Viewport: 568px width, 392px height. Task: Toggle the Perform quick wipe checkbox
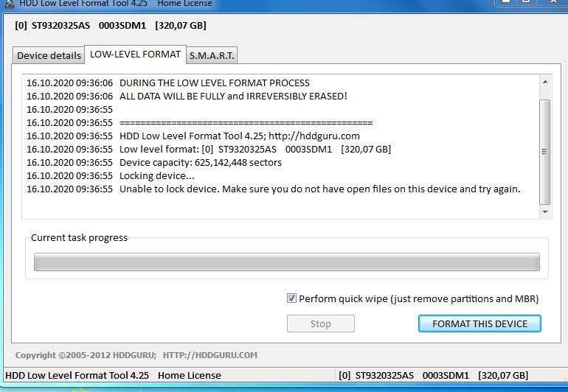tap(291, 298)
